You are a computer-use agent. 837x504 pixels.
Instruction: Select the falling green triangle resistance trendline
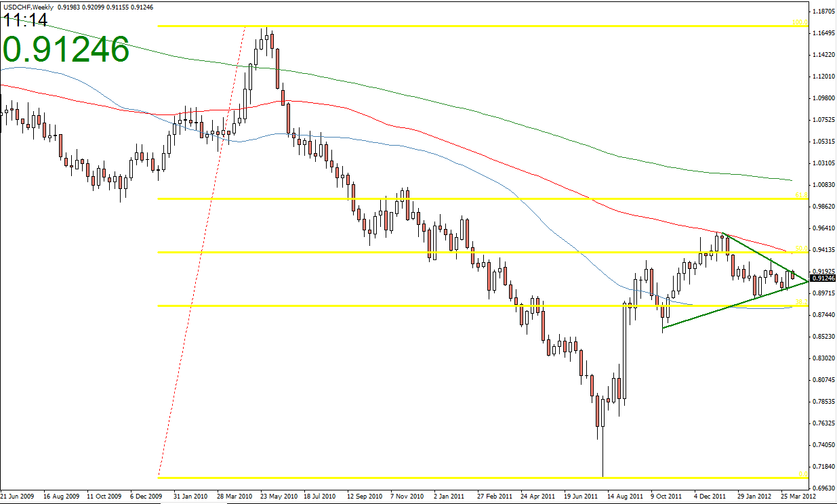point(766,257)
